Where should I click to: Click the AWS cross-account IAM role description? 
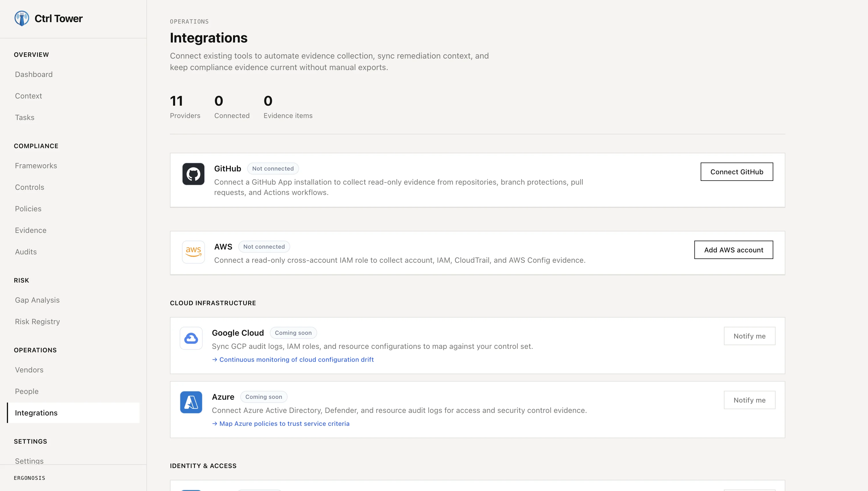(x=400, y=260)
